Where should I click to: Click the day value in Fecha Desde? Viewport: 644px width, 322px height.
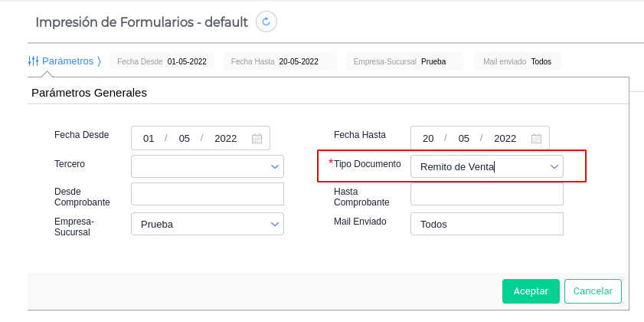click(149, 139)
